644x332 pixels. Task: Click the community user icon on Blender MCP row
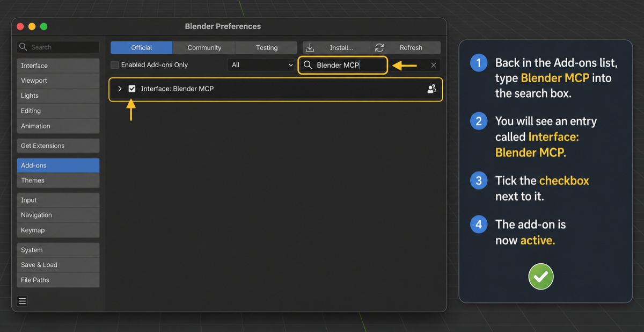(x=431, y=89)
